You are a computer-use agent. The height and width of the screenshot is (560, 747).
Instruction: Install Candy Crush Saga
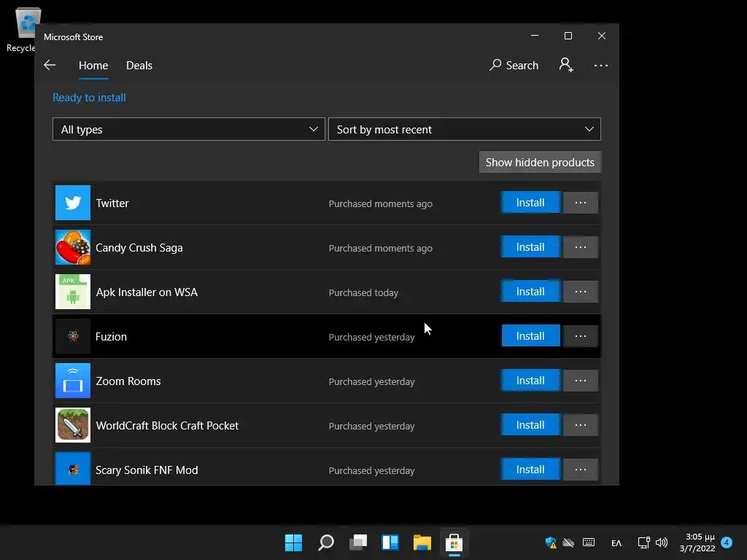(530, 247)
